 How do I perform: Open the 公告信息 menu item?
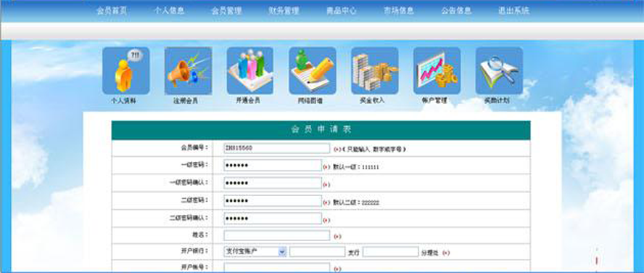pos(456,11)
